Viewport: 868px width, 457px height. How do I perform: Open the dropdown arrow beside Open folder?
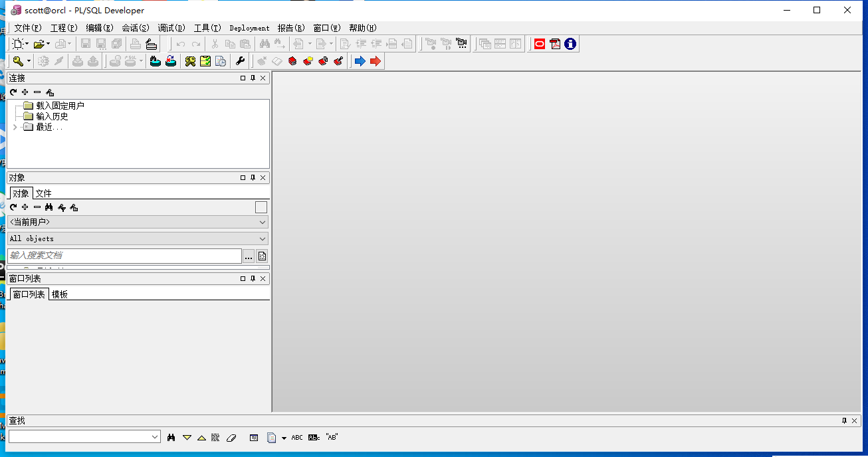(x=48, y=45)
